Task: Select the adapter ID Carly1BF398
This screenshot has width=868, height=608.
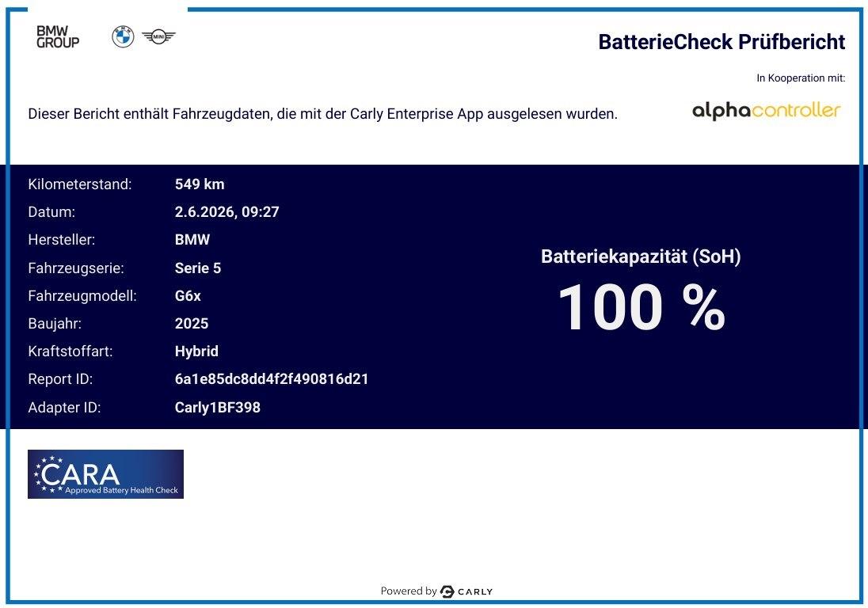Action: tap(218, 408)
